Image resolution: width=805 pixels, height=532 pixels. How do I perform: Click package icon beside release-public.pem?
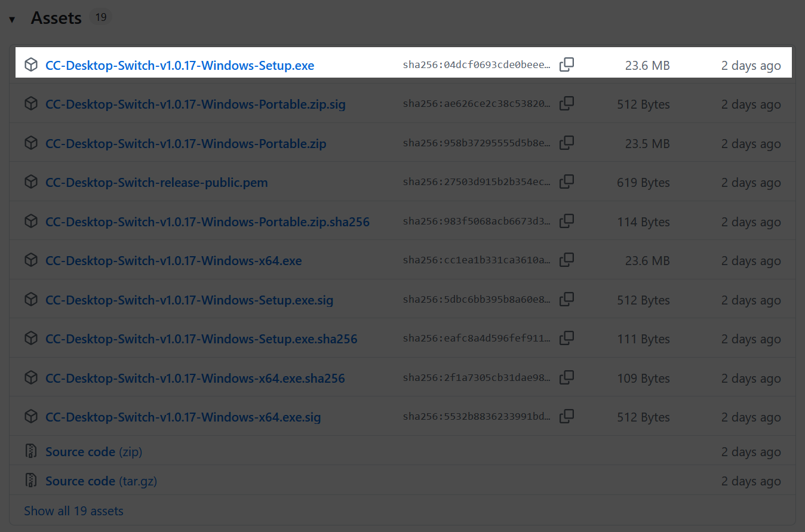31,182
